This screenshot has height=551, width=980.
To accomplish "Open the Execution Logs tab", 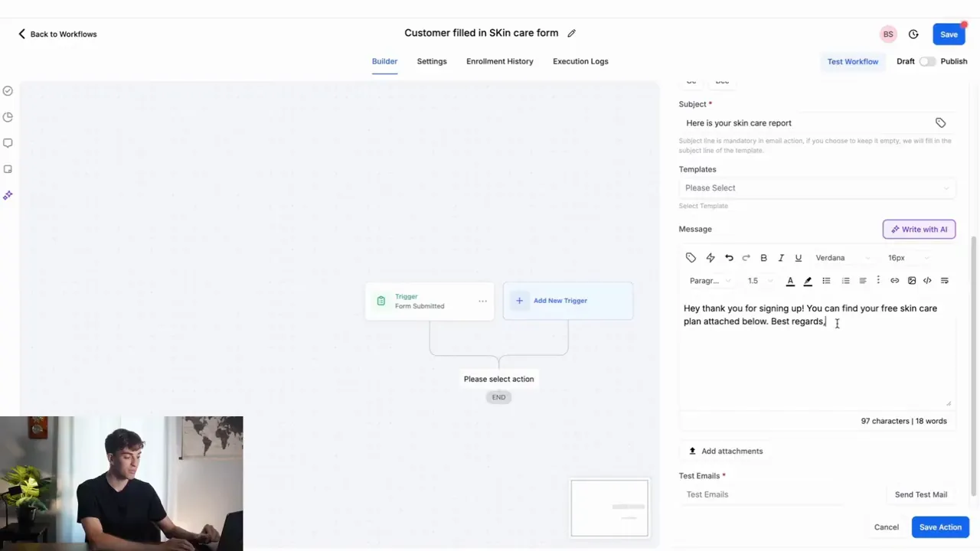I will (580, 61).
